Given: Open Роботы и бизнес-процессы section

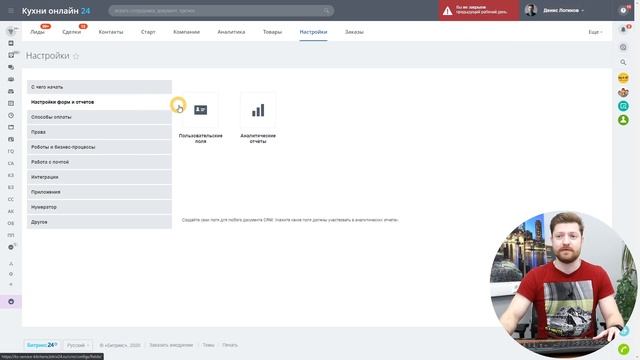Looking at the screenshot, I should (99, 147).
